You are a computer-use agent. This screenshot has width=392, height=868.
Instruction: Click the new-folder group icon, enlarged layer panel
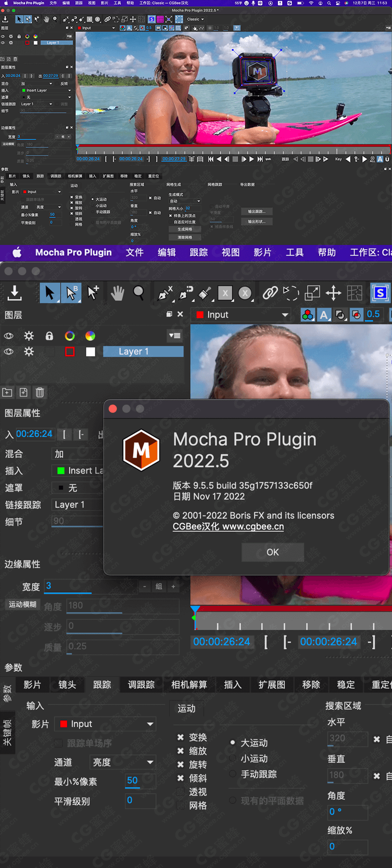pos(7,392)
